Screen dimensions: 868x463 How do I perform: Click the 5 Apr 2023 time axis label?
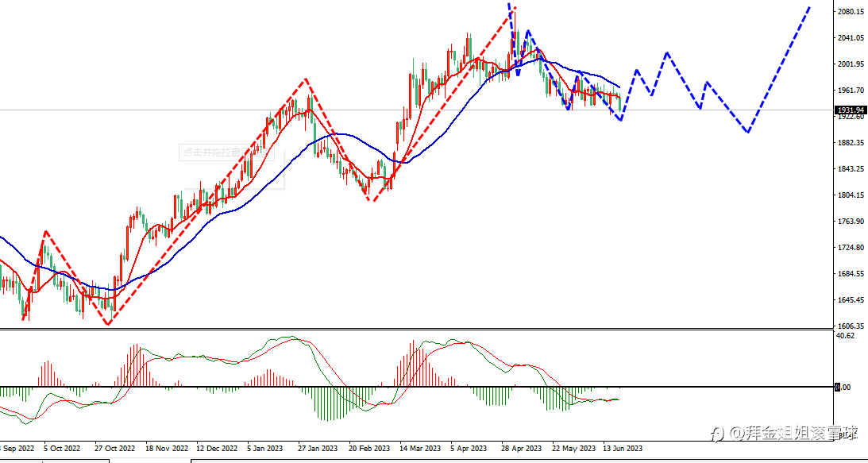tap(469, 448)
